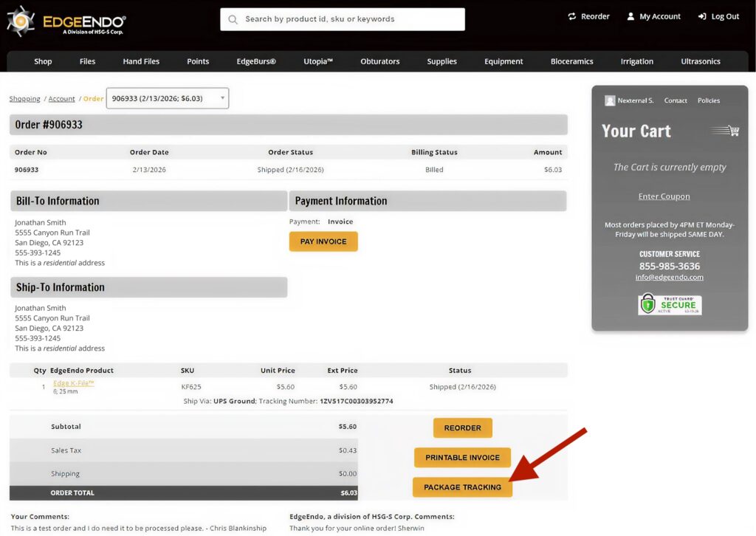Image resolution: width=756 pixels, height=536 pixels.
Task: Click the PAY INVOICE button
Action: click(323, 241)
